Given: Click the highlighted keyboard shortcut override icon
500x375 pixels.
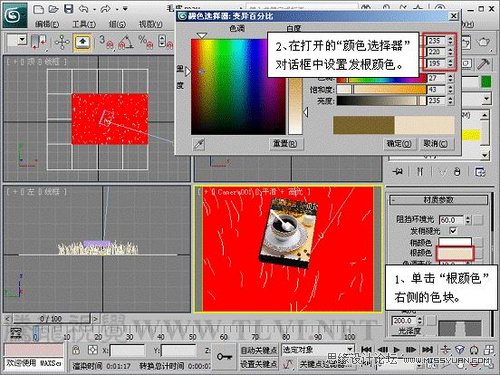Looking at the screenshot, I should tap(82, 42).
